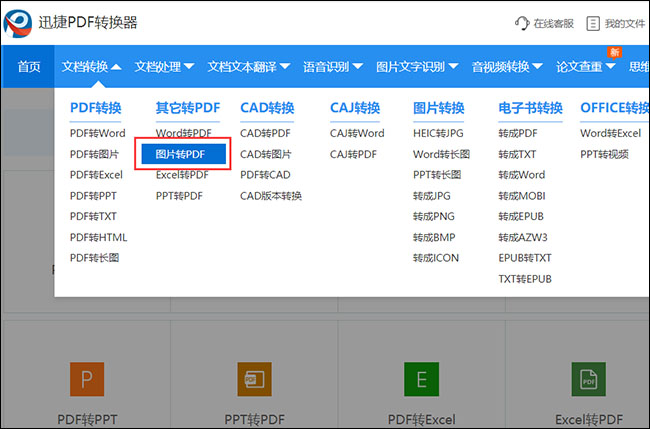650x429 pixels.
Task: Choose Word转PDF under 其它转PDF
Action: (184, 133)
